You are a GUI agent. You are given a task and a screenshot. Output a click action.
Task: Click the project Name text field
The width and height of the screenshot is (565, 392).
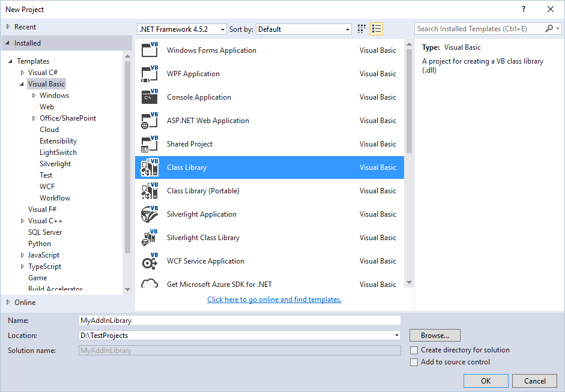pyautogui.click(x=240, y=321)
